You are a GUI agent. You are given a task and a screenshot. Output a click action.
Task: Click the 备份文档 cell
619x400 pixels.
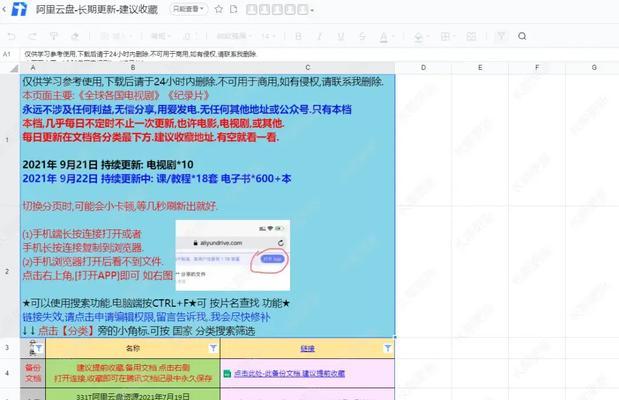tap(33, 373)
